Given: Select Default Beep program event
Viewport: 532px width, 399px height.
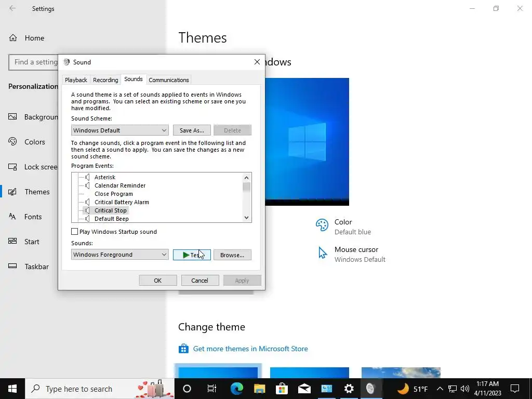Looking at the screenshot, I should [111, 219].
